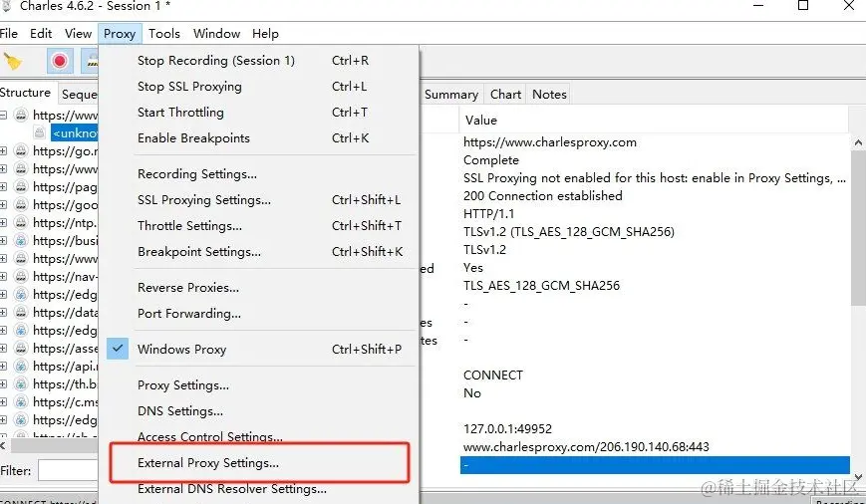This screenshot has height=504, width=866.
Task: Toggle the checked Windows Proxy menu item
Action: point(260,349)
